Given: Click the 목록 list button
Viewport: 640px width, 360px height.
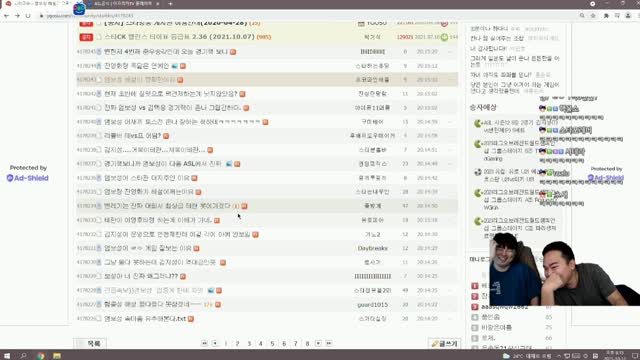Looking at the screenshot, I should click(90, 344).
